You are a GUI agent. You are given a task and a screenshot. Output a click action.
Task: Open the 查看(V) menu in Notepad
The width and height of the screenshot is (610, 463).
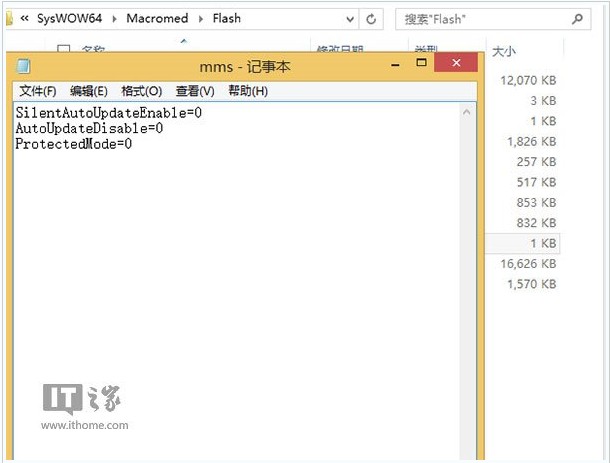click(195, 91)
